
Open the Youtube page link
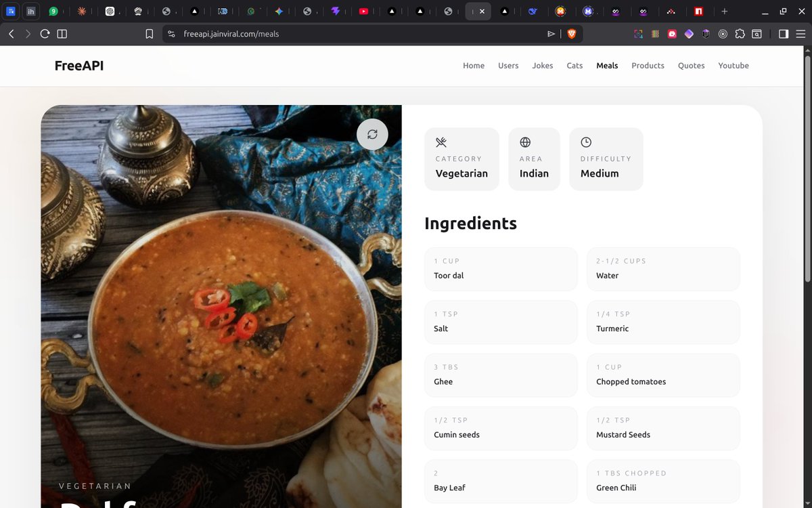(734, 66)
